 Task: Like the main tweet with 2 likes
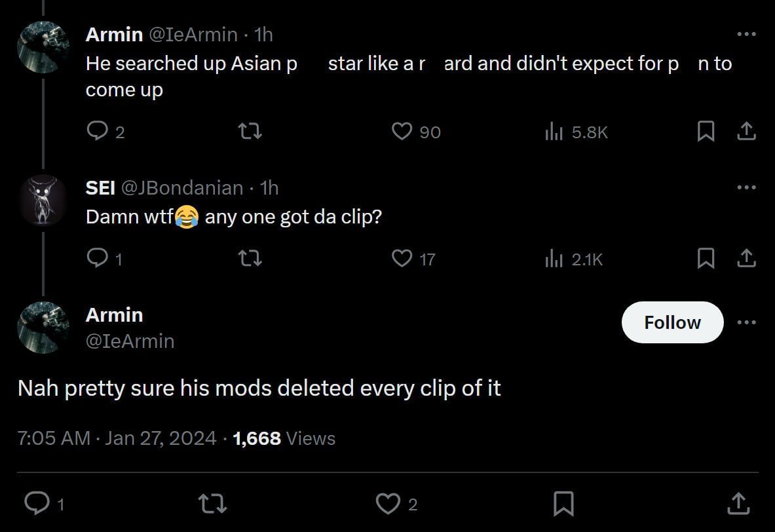click(x=387, y=503)
